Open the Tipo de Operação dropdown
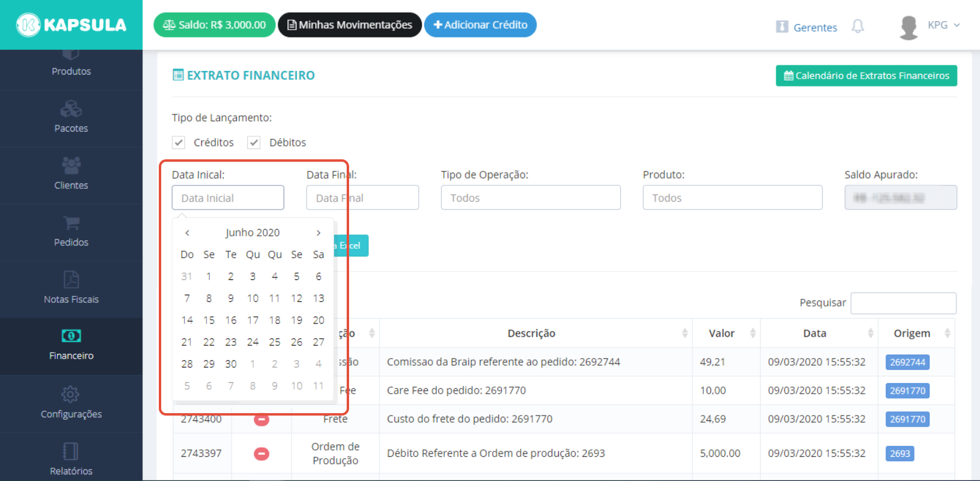The width and height of the screenshot is (980, 481). point(531,197)
